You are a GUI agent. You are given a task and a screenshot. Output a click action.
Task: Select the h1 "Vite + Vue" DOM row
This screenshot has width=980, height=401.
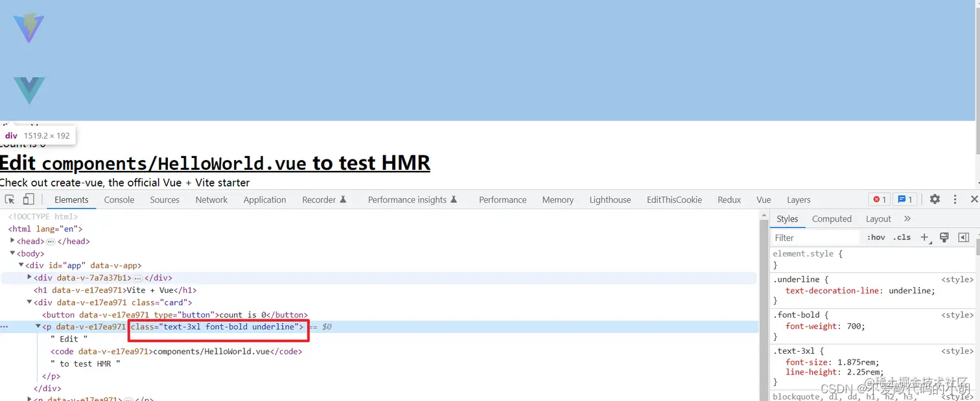pos(115,290)
